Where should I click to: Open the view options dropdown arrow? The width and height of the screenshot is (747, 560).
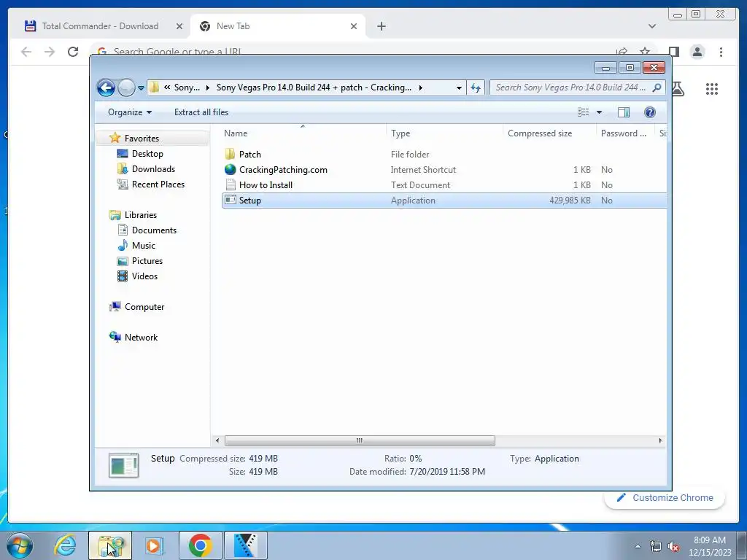tap(600, 112)
